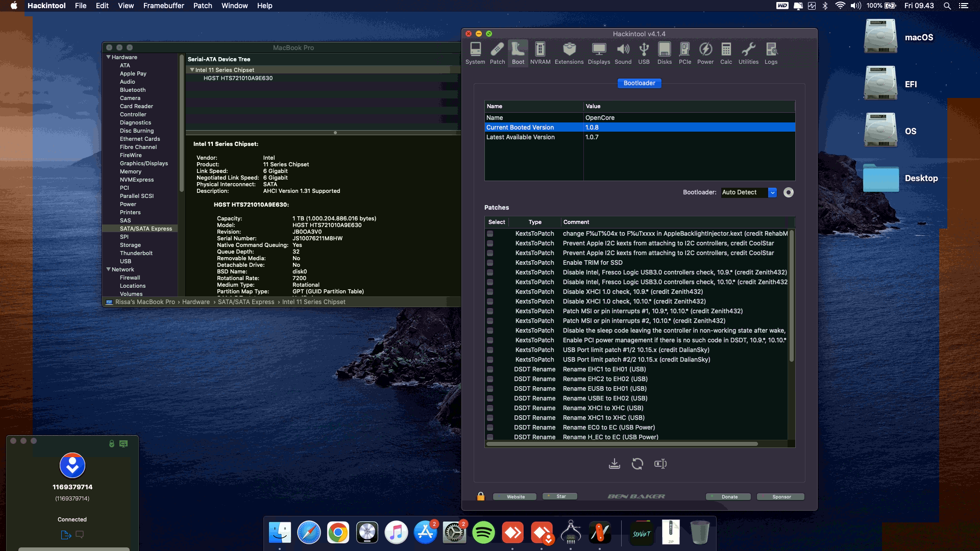Select the Latest Available Version row
The width and height of the screenshot is (980, 551).
pyautogui.click(x=640, y=137)
